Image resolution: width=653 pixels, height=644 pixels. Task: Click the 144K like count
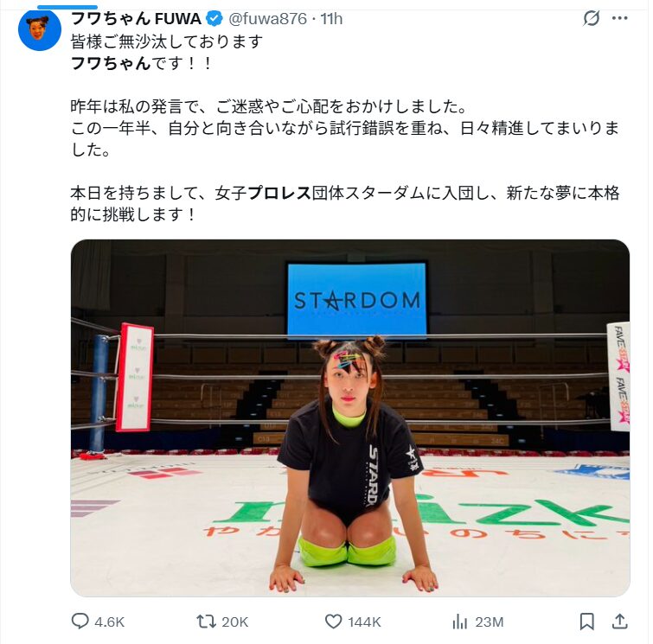364,622
